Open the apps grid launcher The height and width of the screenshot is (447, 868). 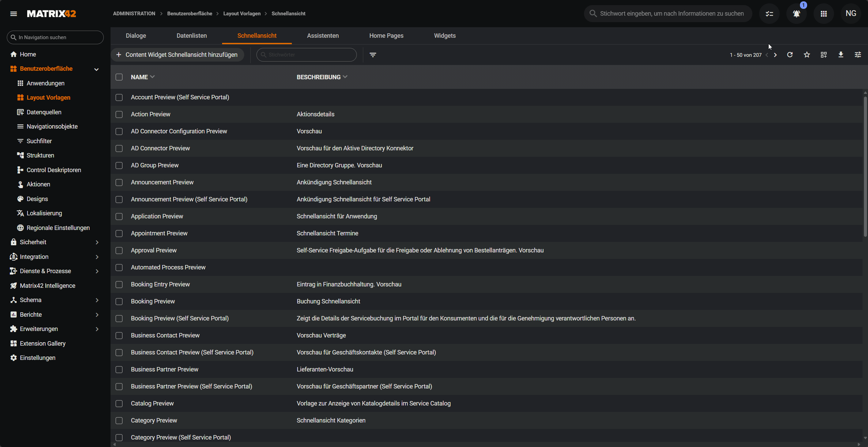coord(823,14)
